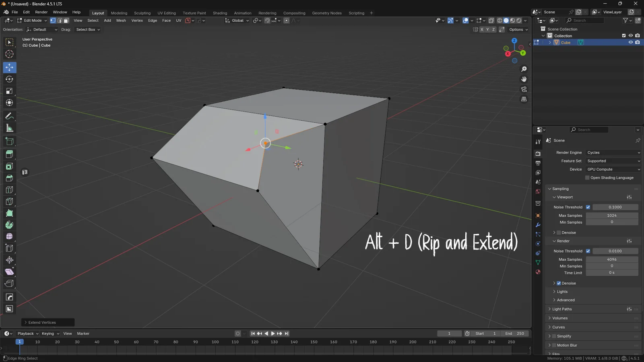Disable Render Denoise checkbox
644x362 pixels.
point(559,283)
